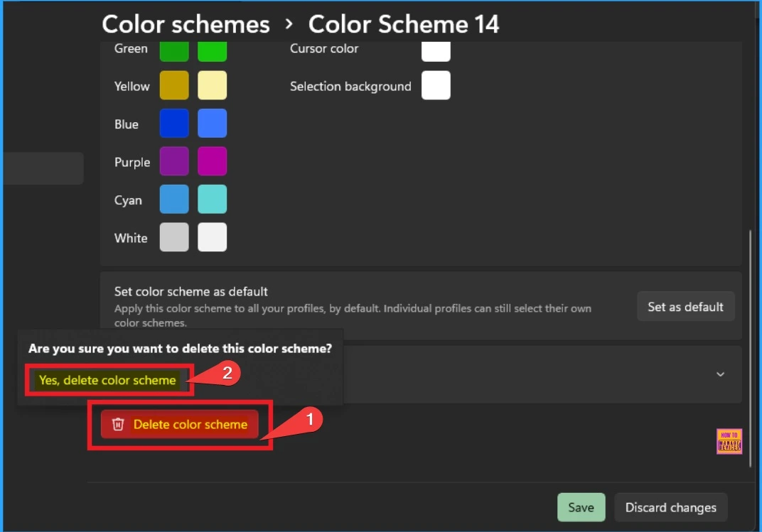Click the Save button
This screenshot has height=532, width=762.
[581, 507]
